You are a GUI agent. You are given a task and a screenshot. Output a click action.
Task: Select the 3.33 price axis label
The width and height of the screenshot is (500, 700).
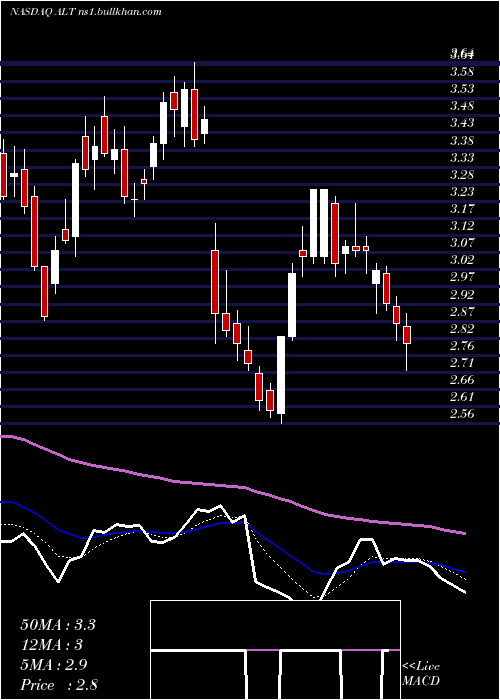[462, 157]
